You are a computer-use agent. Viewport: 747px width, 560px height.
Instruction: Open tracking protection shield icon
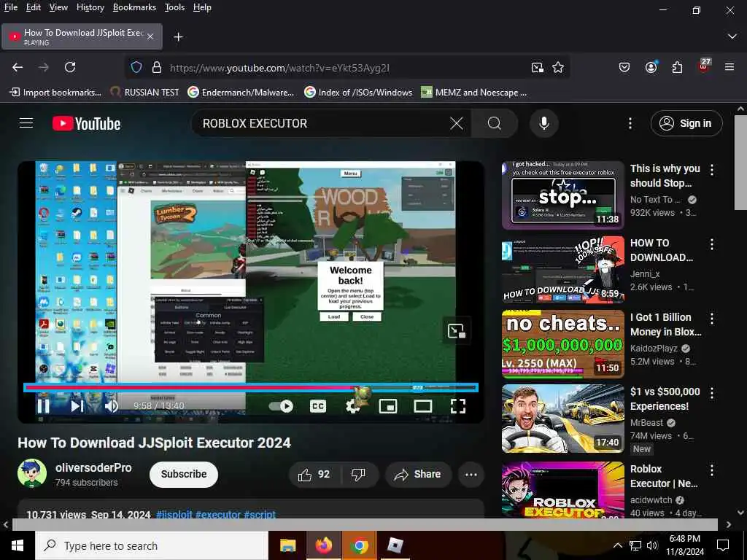pos(136,68)
